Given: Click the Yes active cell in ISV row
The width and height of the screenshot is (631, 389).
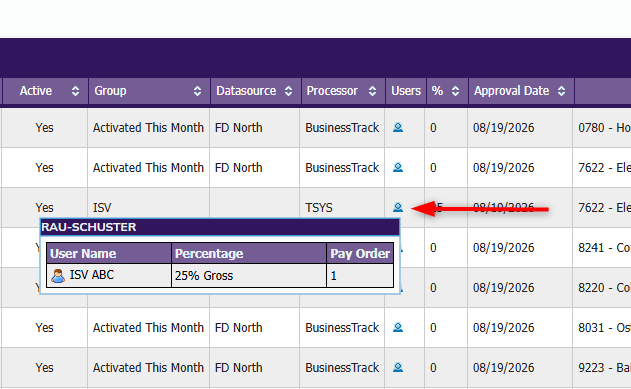Looking at the screenshot, I should tap(44, 208).
